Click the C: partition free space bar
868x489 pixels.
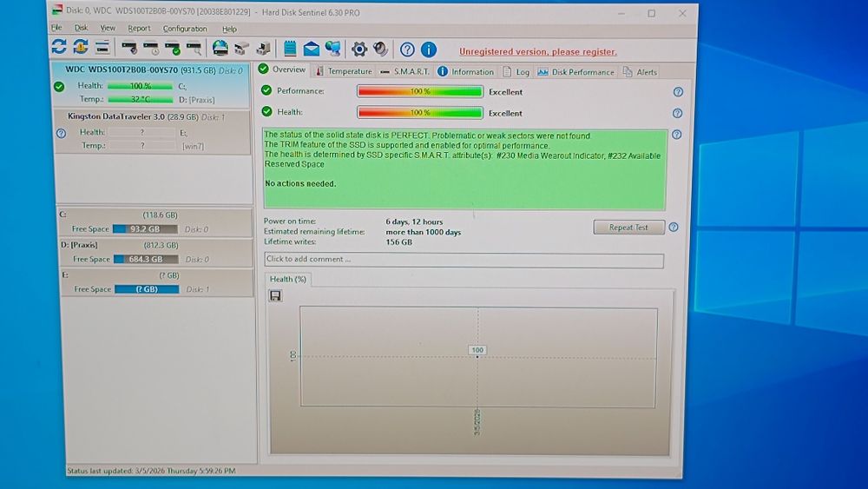tap(146, 228)
